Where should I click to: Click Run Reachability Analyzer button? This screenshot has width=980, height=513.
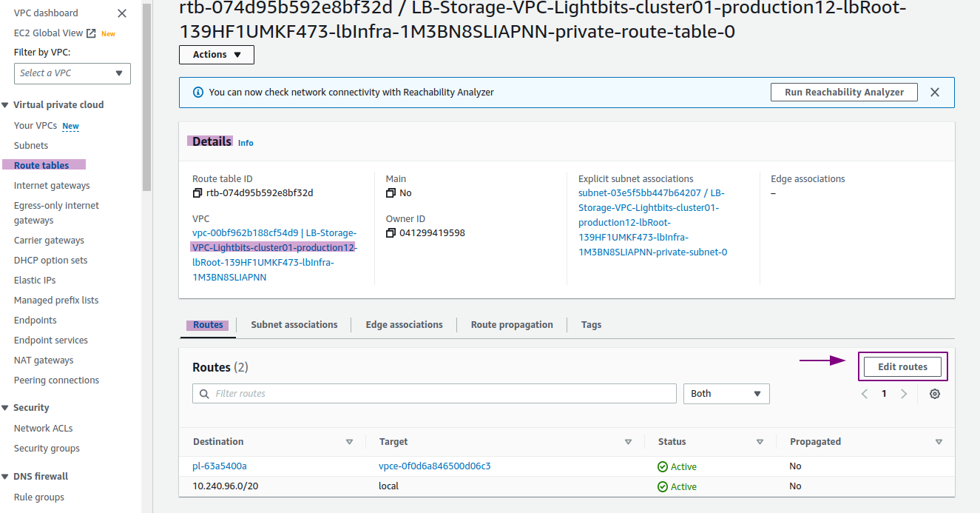(845, 93)
